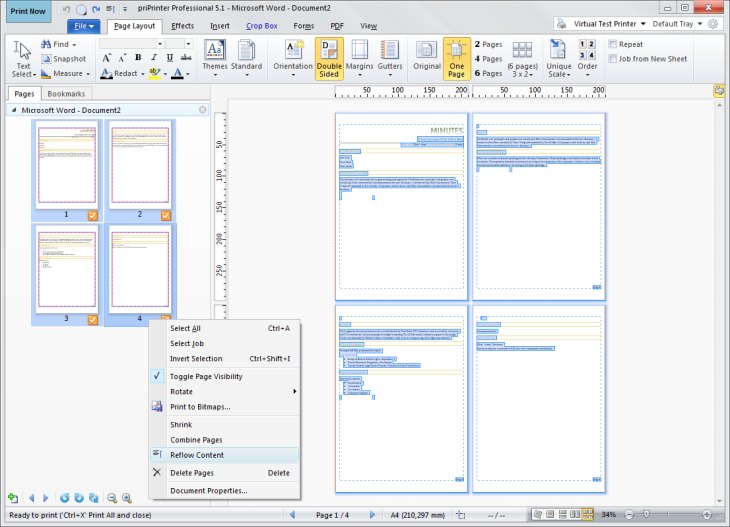This screenshot has height=527, width=730.
Task: Apply strikethrough formatting
Action: point(186,58)
